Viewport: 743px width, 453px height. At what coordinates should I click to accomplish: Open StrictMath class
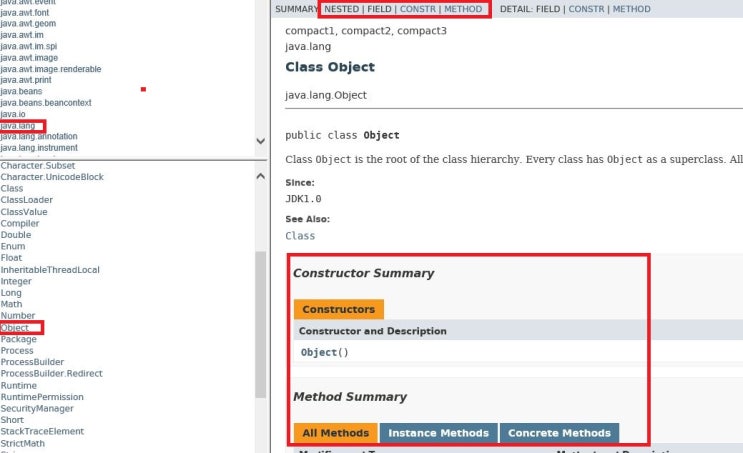(x=22, y=444)
